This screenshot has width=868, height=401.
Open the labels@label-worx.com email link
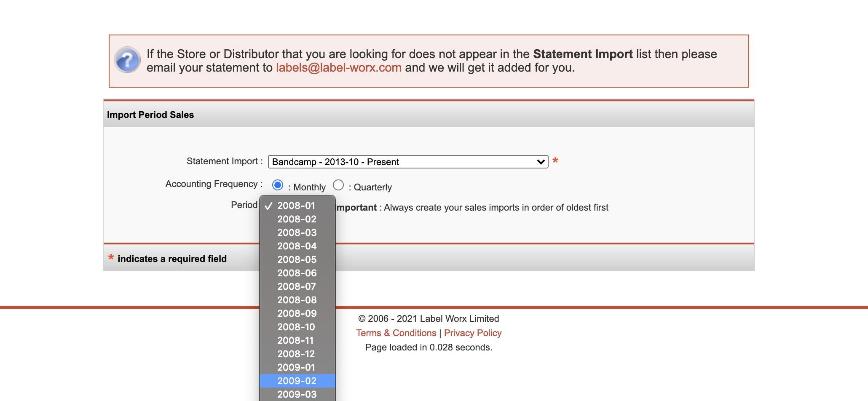(x=339, y=68)
